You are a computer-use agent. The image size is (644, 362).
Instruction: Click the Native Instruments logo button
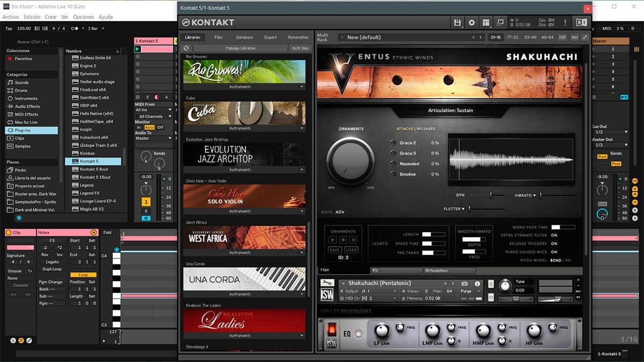click(x=581, y=23)
